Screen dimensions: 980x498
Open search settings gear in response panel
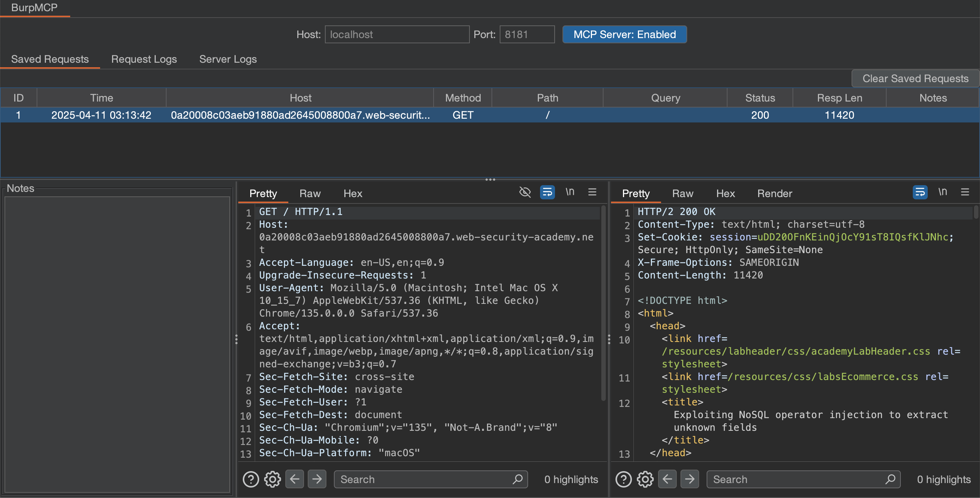645,479
